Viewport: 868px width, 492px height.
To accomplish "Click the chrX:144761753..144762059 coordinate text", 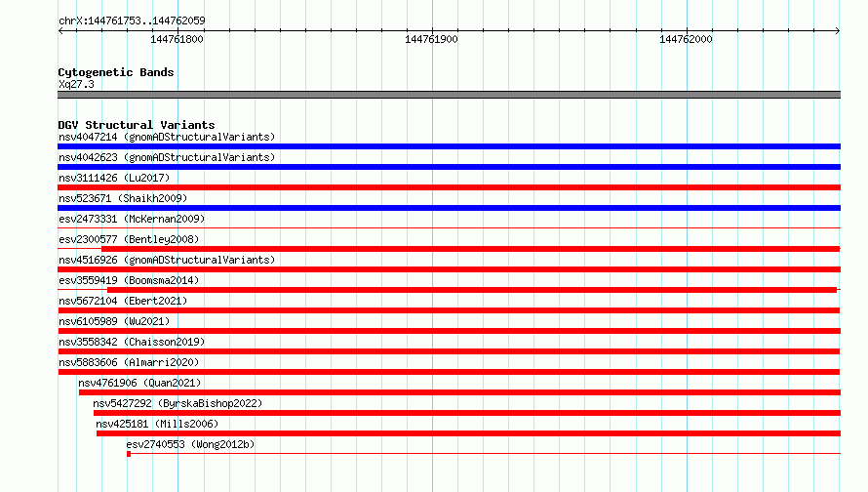I will [x=132, y=21].
